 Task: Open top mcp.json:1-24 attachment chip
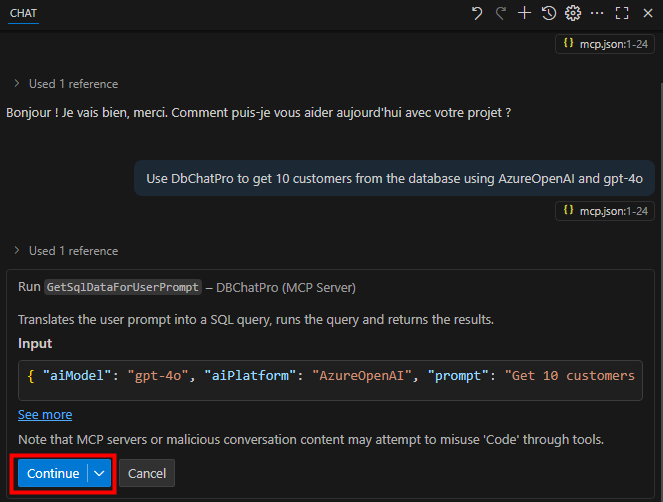tap(605, 44)
